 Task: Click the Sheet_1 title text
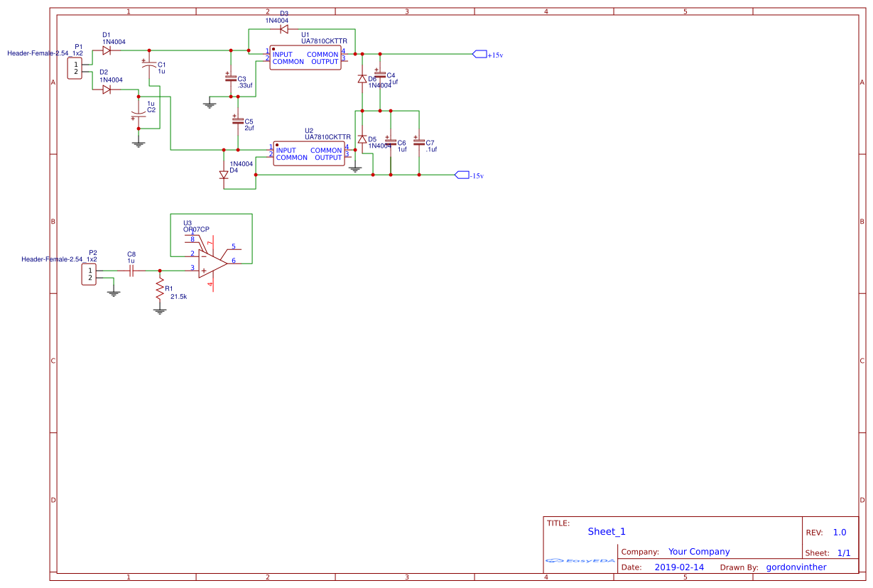point(607,531)
